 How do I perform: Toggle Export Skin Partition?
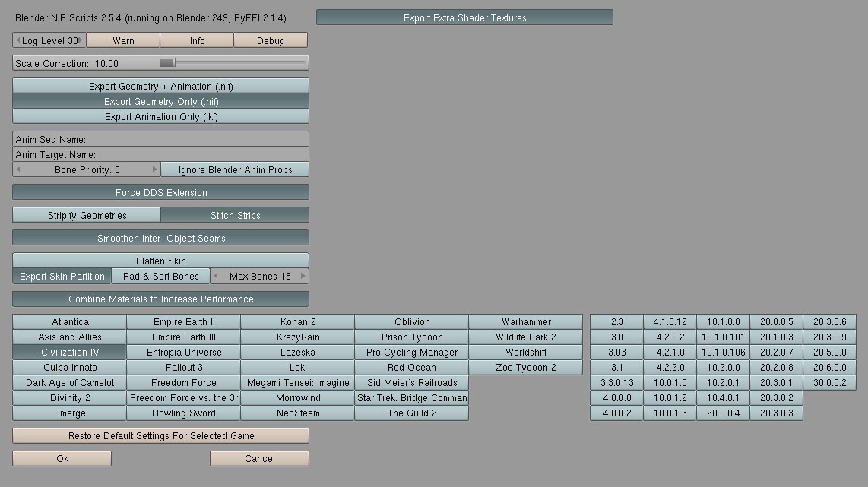(x=62, y=276)
